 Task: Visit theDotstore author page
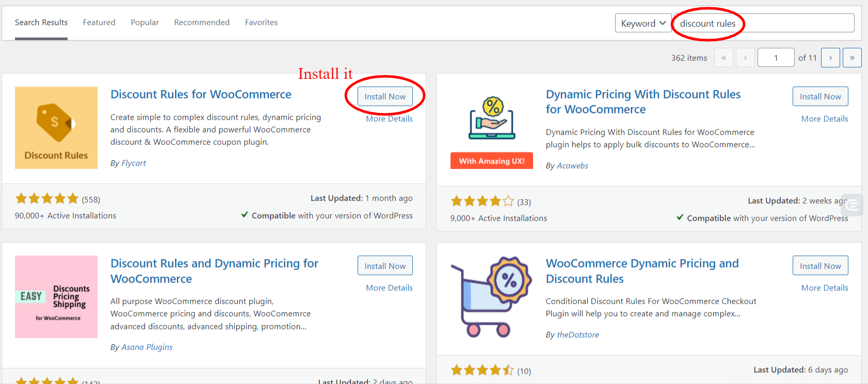click(x=578, y=335)
